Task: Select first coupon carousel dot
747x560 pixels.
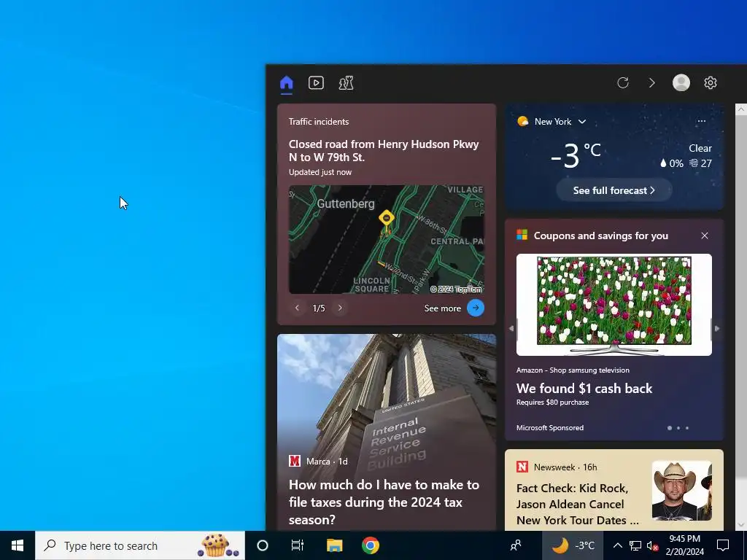Action: (670, 428)
